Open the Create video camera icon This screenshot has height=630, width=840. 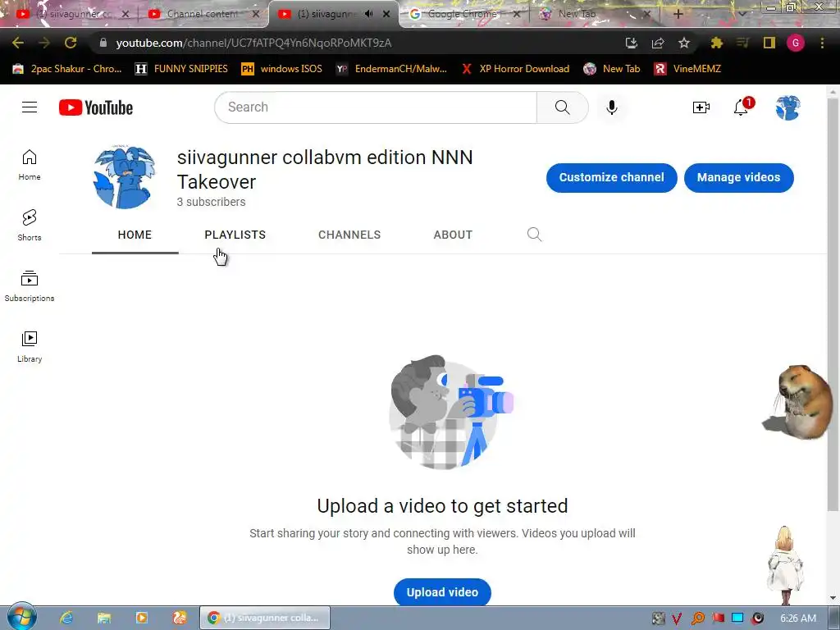point(701,107)
